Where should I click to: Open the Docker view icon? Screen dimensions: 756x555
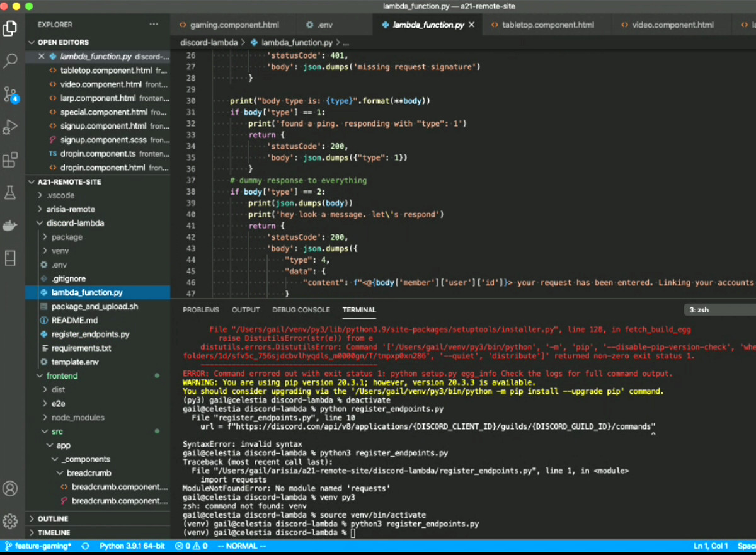[10, 226]
